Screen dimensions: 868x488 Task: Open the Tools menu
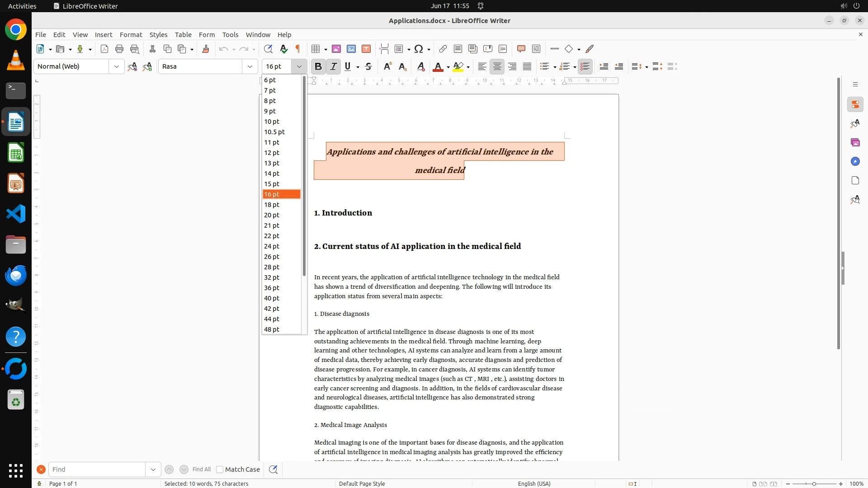tap(230, 34)
